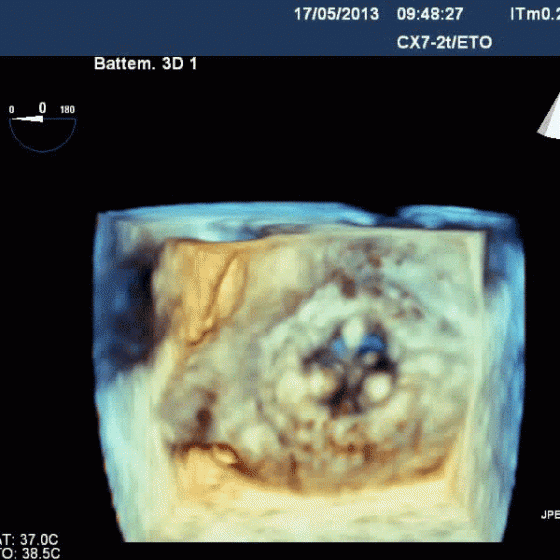The image size is (560, 560).
Task: Click the small 0 label left of dial
Action: 12,110
